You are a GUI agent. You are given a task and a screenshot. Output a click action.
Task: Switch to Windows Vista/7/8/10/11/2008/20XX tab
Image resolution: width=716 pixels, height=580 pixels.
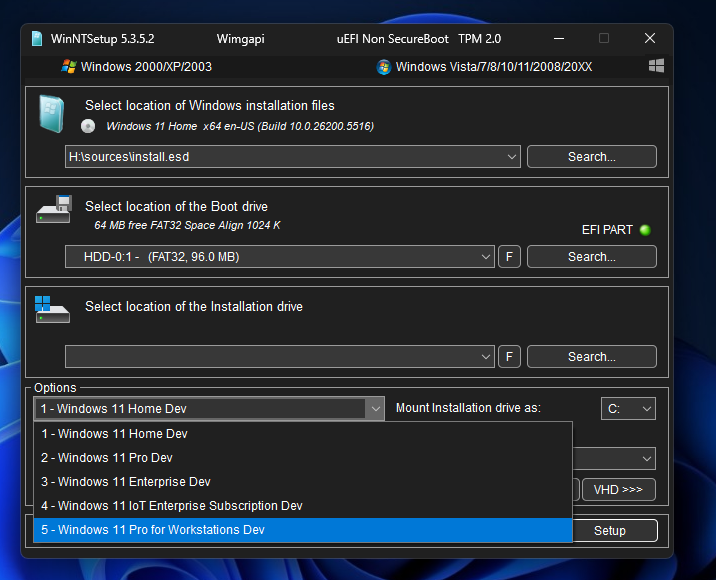[x=484, y=67]
